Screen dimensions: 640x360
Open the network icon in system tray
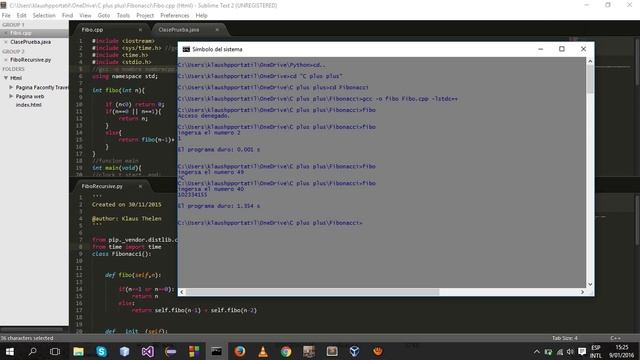560,352
